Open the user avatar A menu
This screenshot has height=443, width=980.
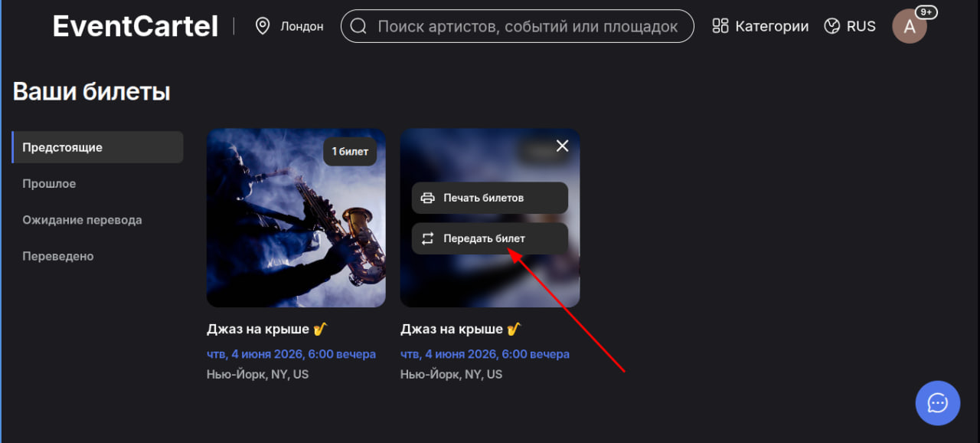(x=910, y=27)
